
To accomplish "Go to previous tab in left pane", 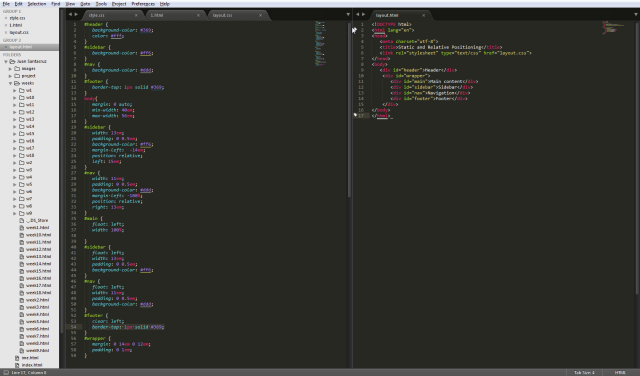I will [x=70, y=14].
